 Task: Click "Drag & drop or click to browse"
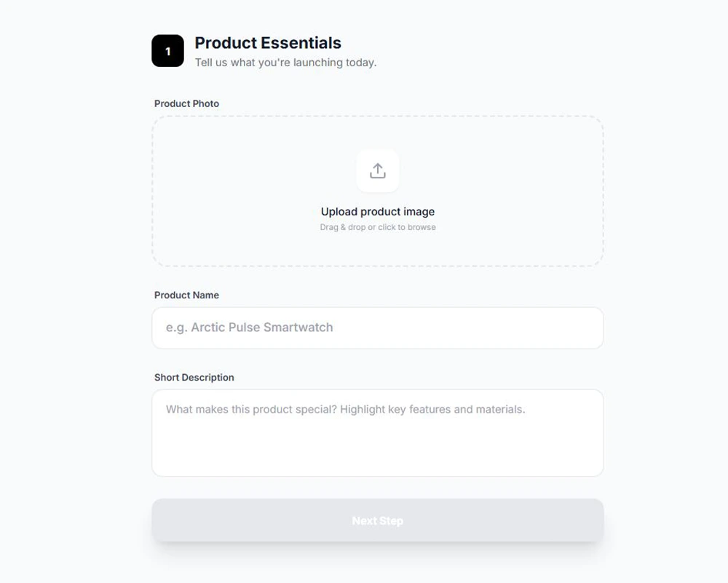click(377, 227)
